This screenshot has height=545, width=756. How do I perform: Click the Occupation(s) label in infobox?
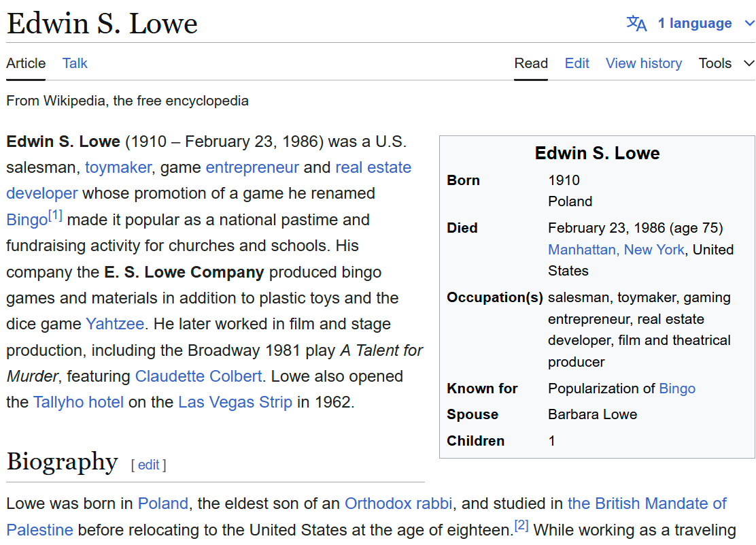tap(495, 297)
